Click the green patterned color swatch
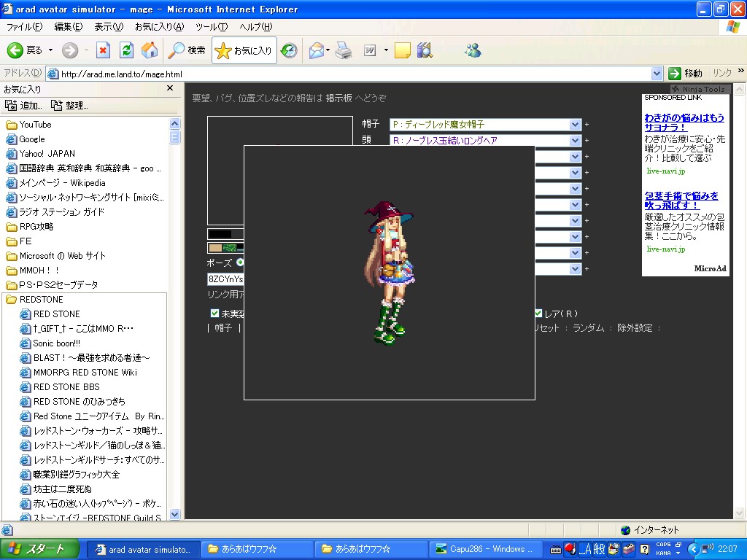 [229, 248]
